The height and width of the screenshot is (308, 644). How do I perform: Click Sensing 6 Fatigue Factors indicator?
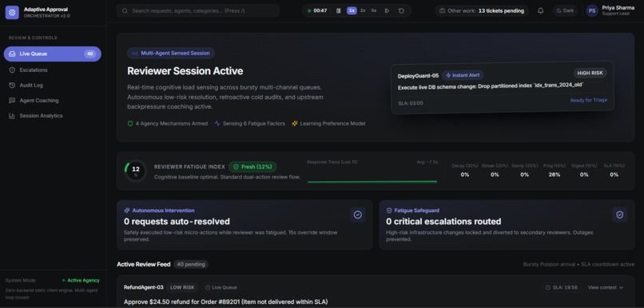point(250,123)
